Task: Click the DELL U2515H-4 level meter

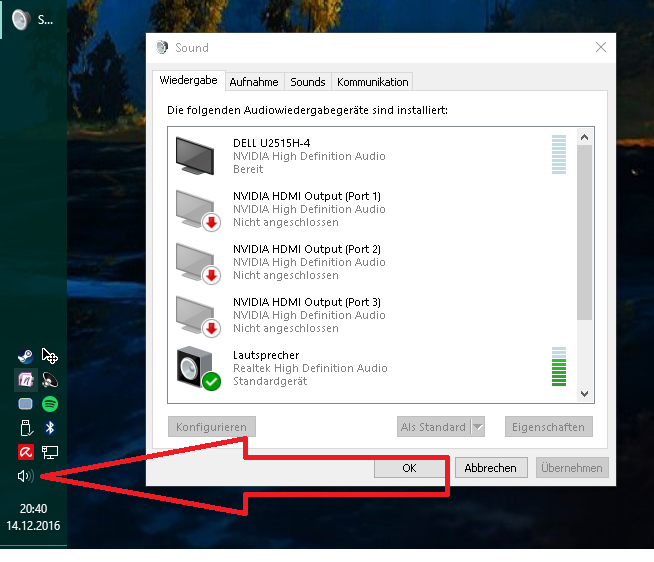Action: 559,154
